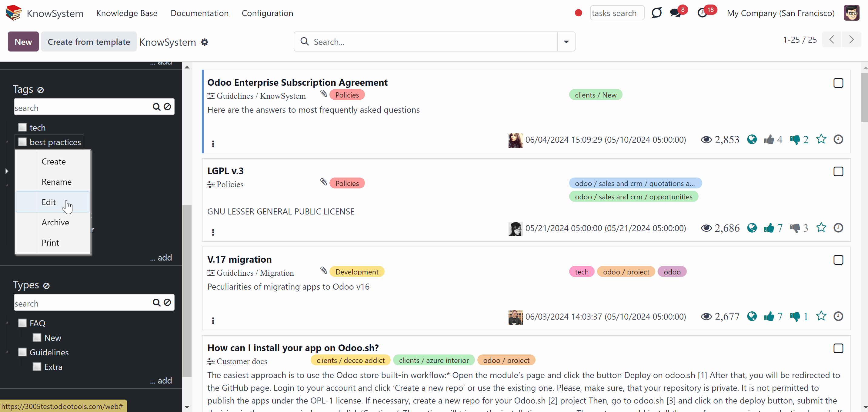The width and height of the screenshot is (868, 412).
Task: Check the Guidelines type checkbox
Action: tap(22, 352)
